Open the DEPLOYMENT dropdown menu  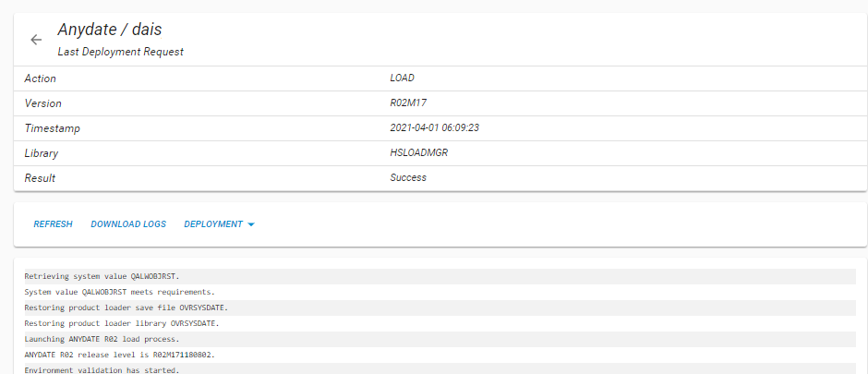pyautogui.click(x=219, y=224)
